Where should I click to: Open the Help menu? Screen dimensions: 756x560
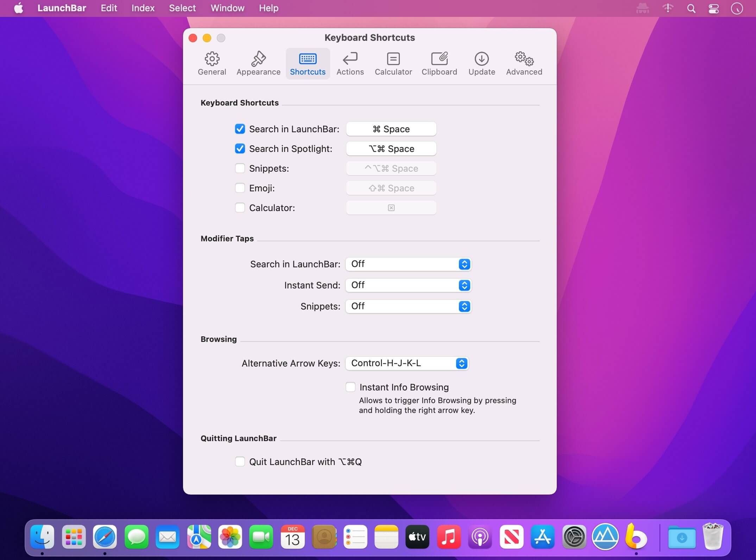[269, 8]
